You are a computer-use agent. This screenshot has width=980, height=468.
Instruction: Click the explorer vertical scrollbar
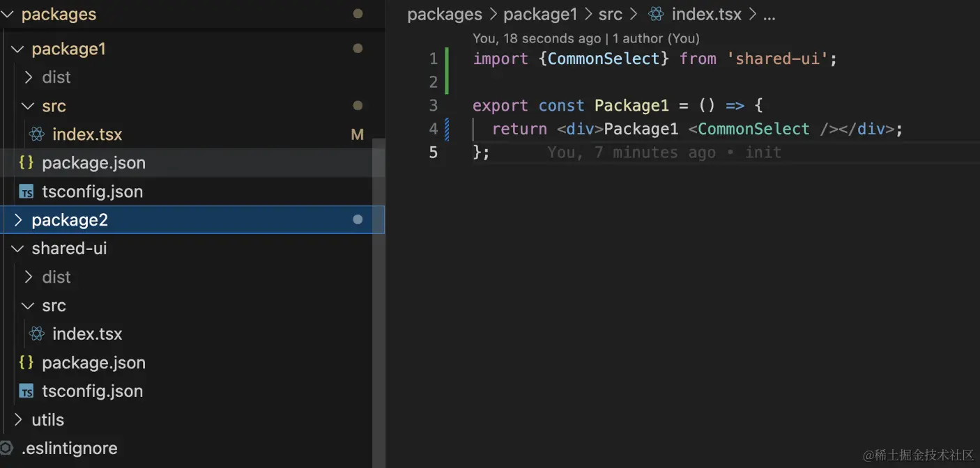(x=378, y=302)
